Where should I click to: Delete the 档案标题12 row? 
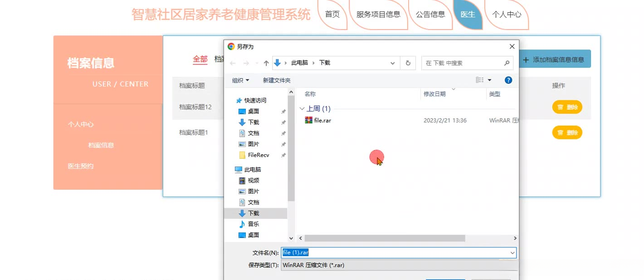coord(567,107)
